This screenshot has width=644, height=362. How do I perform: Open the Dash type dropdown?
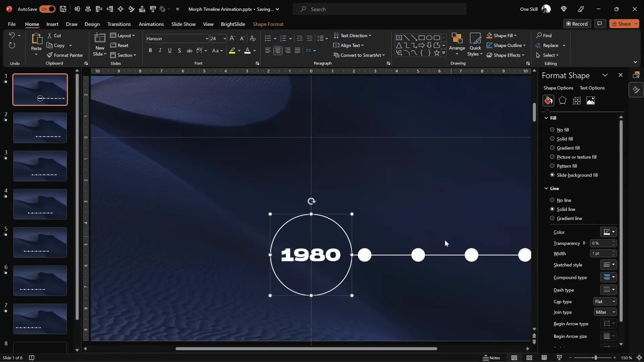tap(608, 290)
